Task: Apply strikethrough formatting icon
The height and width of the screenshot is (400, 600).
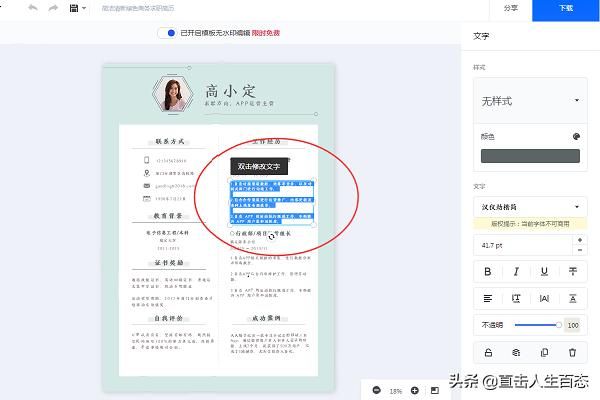Action: pyautogui.click(x=572, y=271)
